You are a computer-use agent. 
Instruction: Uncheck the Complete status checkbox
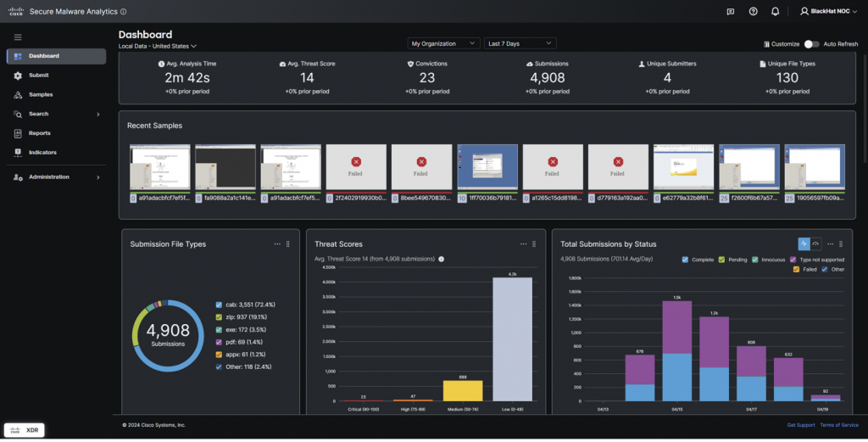tap(685, 259)
